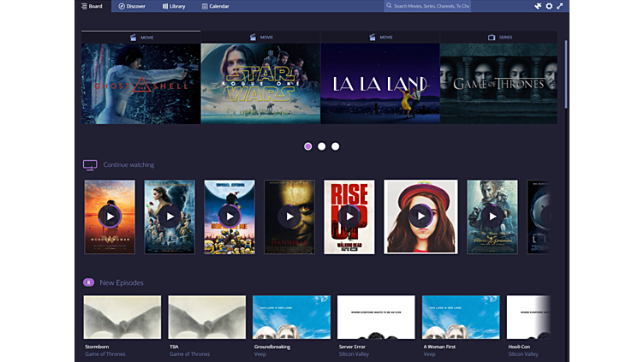The image size is (644, 362).
Task: Open the Groundbreaking episode thumbnail
Action: click(292, 317)
